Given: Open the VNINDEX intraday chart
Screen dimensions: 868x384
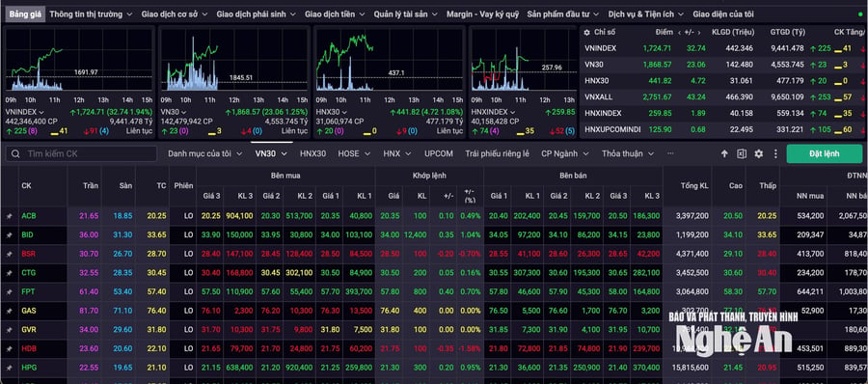Looking at the screenshot, I should point(79,60).
